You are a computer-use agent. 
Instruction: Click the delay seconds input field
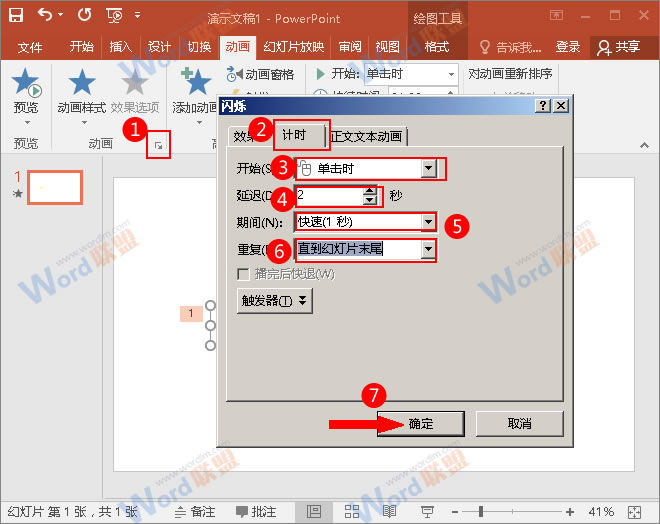(x=329, y=195)
